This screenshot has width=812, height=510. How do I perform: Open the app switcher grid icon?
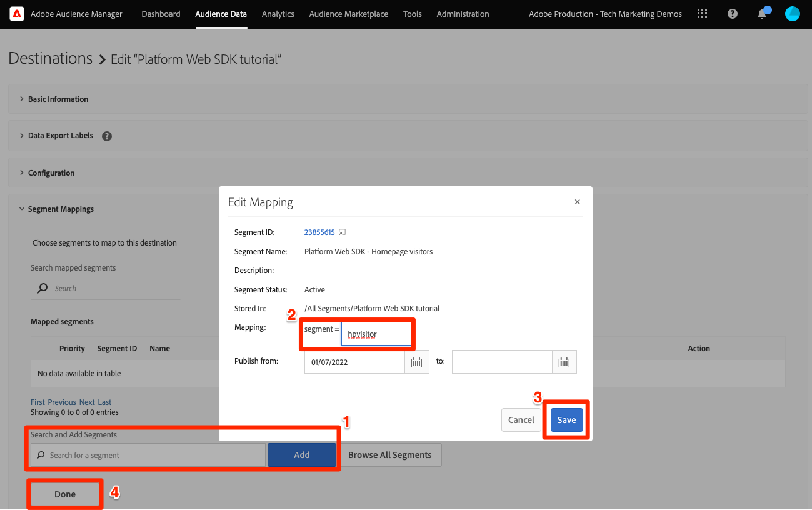click(x=702, y=14)
